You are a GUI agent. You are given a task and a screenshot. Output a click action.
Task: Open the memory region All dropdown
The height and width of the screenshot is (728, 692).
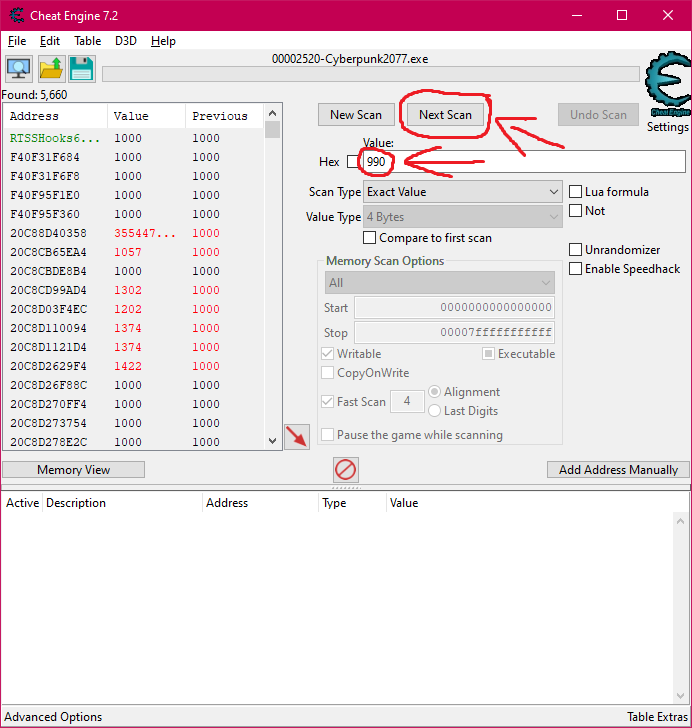pos(439,283)
